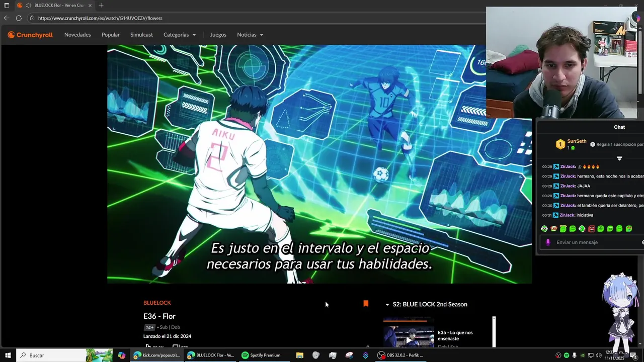This screenshot has height=362, width=644.
Task: Open the notifications center icon
Action: [633, 355]
